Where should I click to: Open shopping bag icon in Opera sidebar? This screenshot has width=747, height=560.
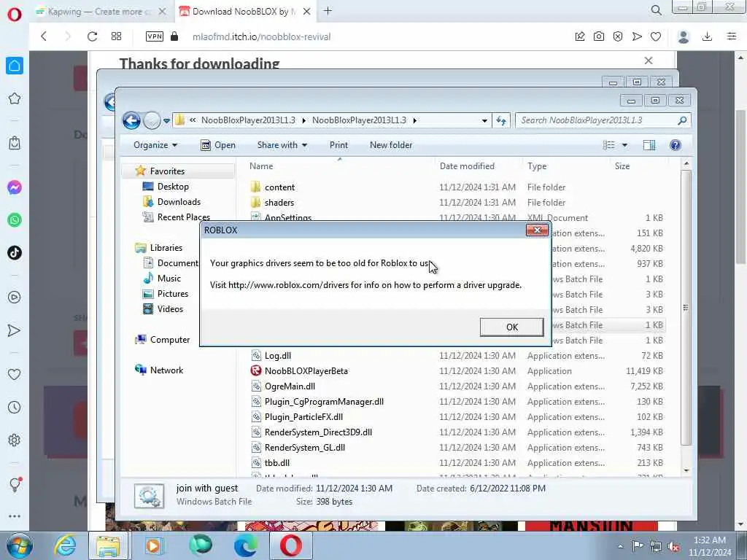tap(15, 143)
